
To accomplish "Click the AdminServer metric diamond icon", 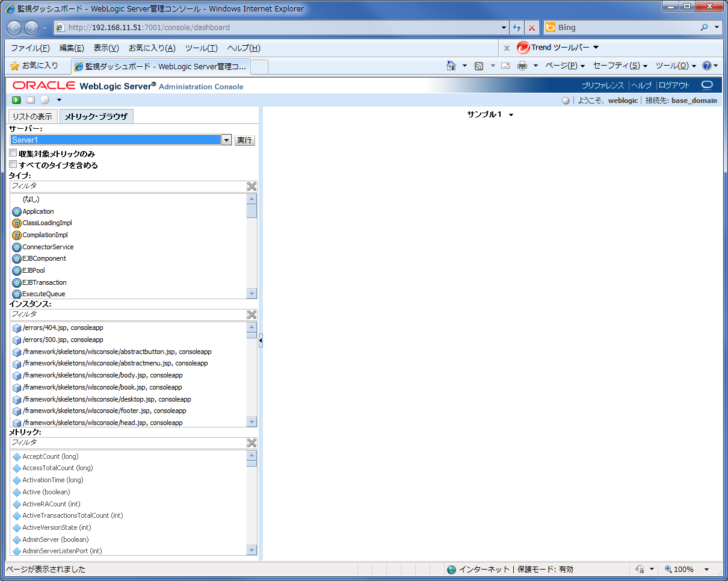I will [x=17, y=540].
